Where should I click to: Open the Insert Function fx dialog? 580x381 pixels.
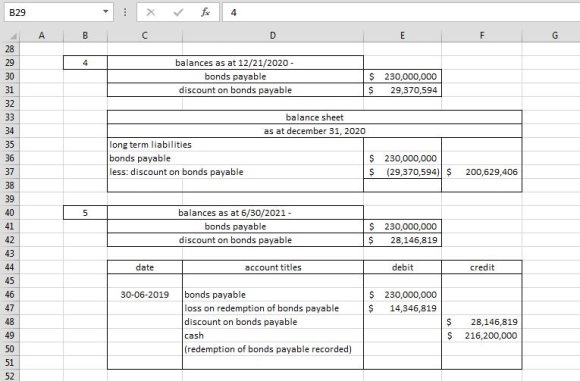click(x=205, y=13)
